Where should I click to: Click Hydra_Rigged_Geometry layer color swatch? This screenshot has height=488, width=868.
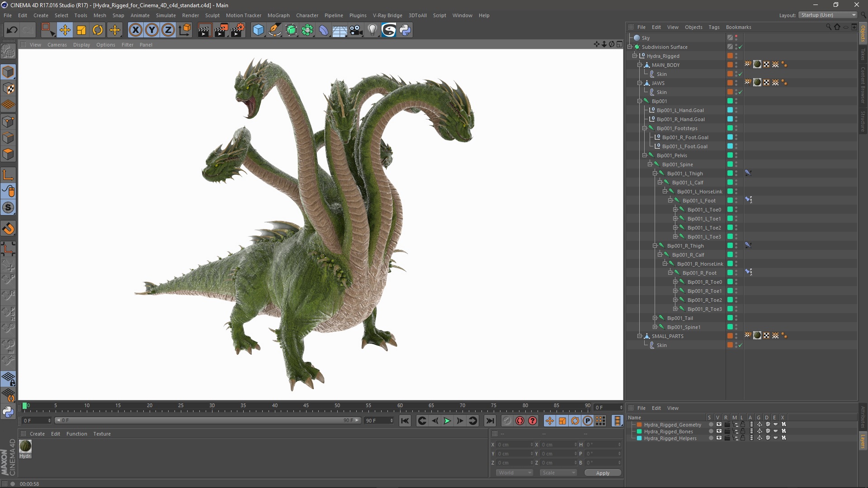[639, 424]
